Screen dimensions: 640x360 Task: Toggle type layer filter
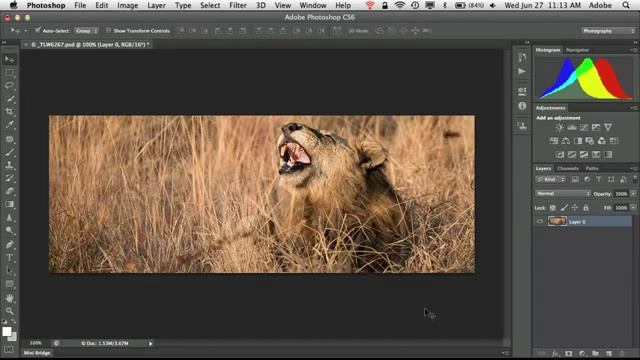[599, 180]
